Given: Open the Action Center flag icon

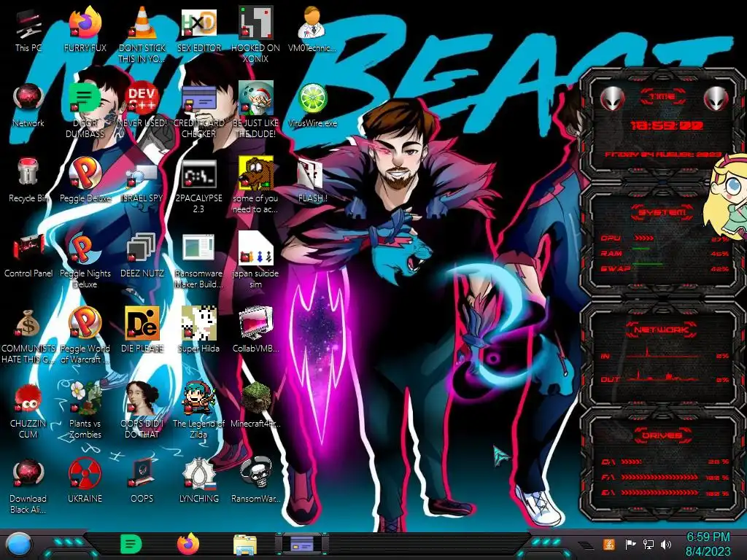Looking at the screenshot, I should (630, 544).
